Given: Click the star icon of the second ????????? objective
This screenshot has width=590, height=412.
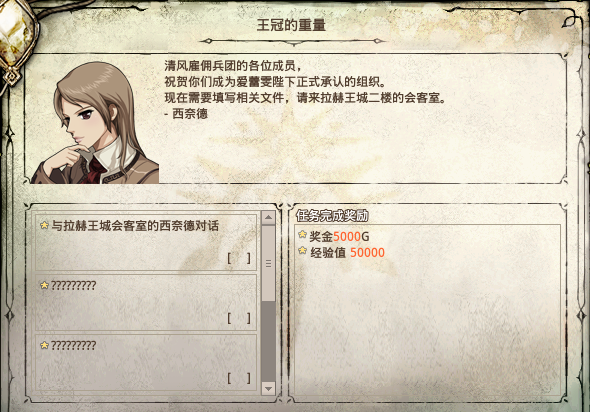Looking at the screenshot, I should pos(44,285).
